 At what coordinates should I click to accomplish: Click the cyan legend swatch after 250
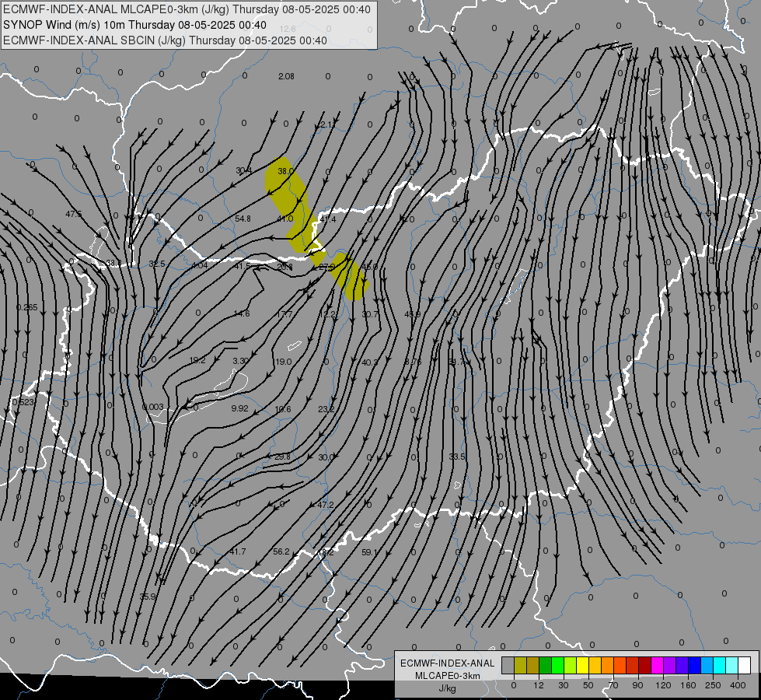point(719,665)
